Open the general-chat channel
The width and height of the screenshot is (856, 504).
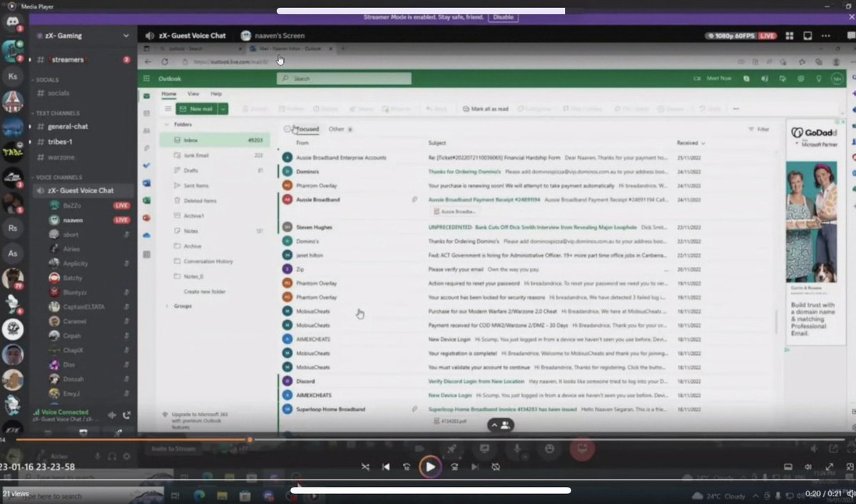pos(68,126)
